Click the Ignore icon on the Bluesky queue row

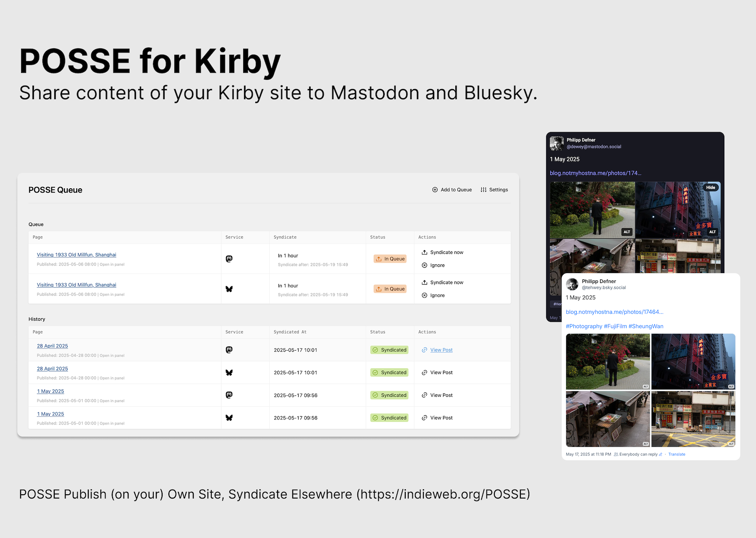click(425, 295)
